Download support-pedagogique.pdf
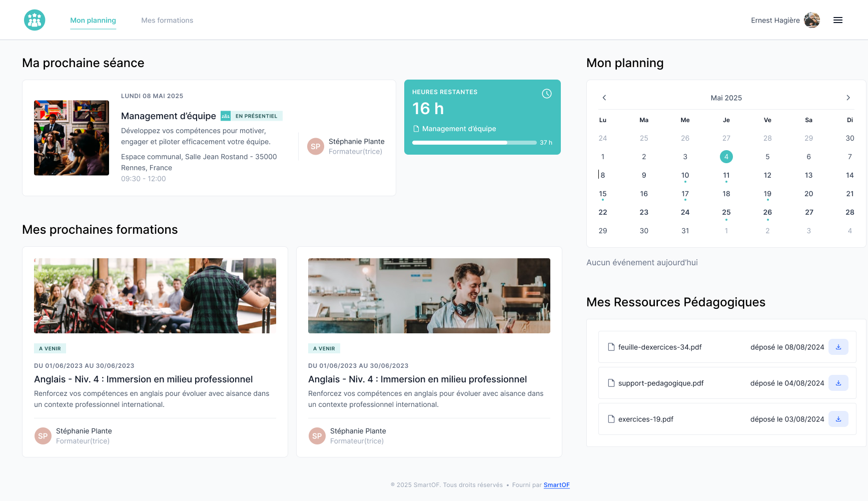 [838, 383]
